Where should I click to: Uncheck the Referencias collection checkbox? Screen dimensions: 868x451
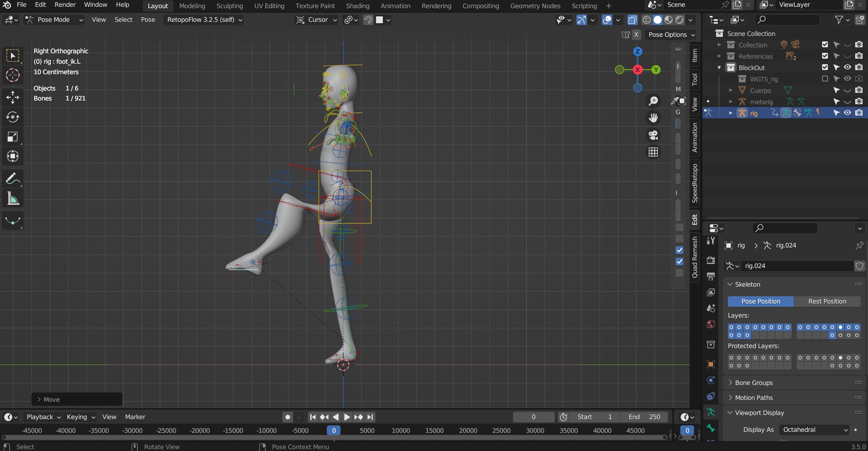tap(825, 56)
